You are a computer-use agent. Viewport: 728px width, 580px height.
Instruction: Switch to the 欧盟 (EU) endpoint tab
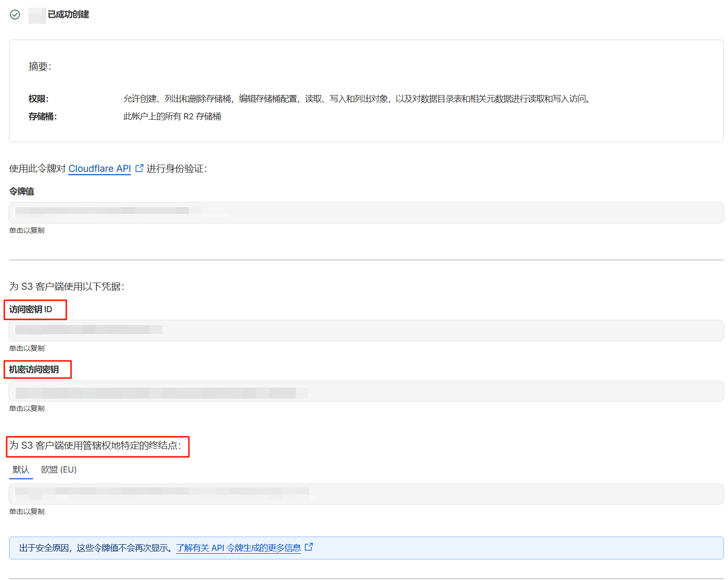pyautogui.click(x=59, y=470)
